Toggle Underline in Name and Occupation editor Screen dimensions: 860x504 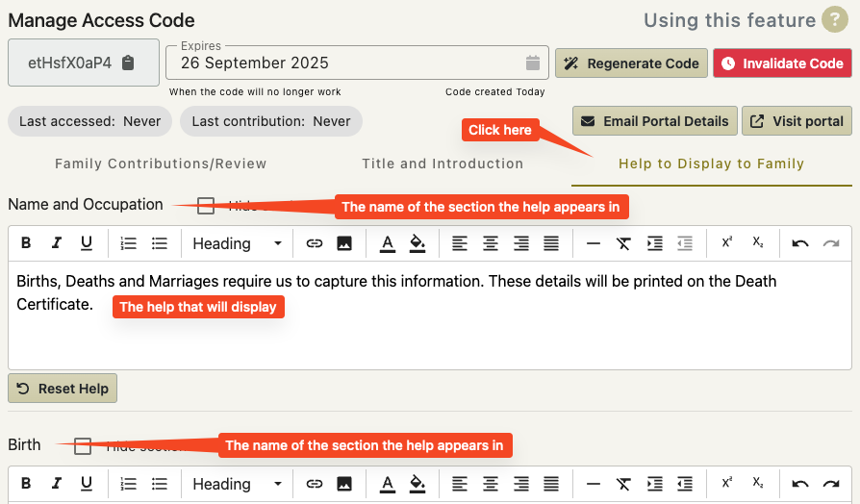[x=87, y=243]
